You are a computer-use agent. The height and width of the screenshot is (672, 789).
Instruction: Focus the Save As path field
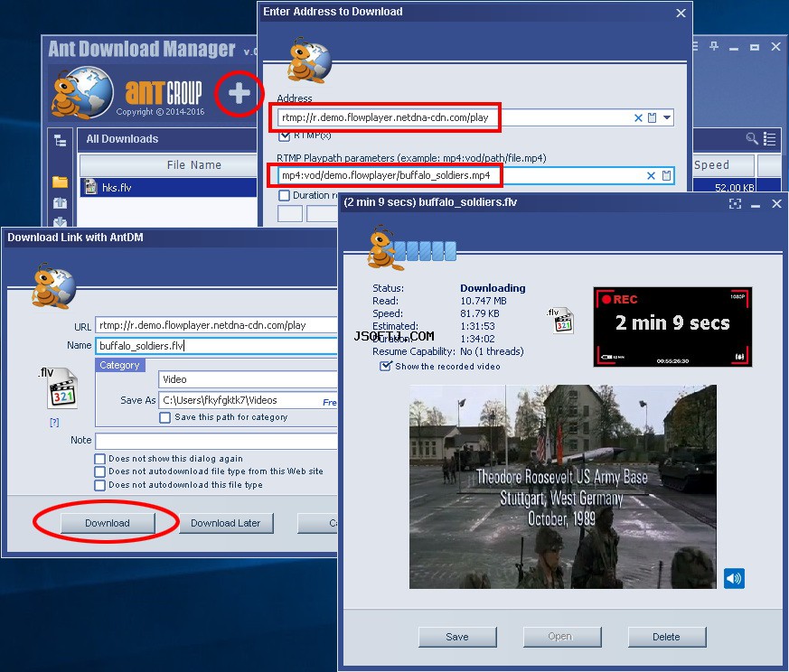pos(247,400)
